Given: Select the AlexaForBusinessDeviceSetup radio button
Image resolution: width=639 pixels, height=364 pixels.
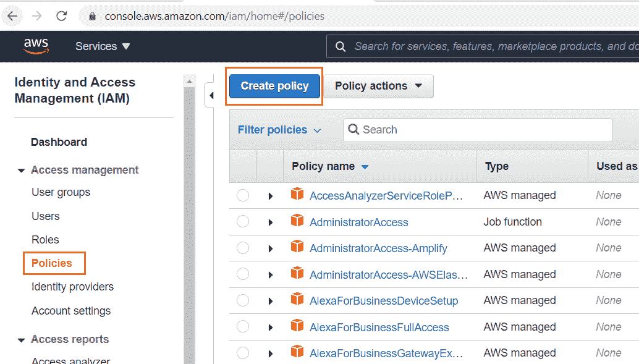Looking at the screenshot, I should (243, 300).
